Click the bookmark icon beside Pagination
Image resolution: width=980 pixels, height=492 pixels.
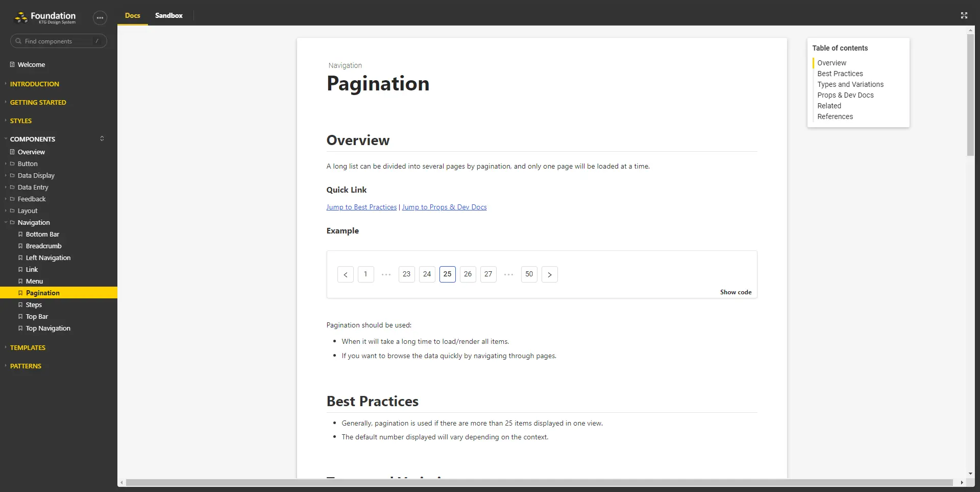tap(20, 293)
